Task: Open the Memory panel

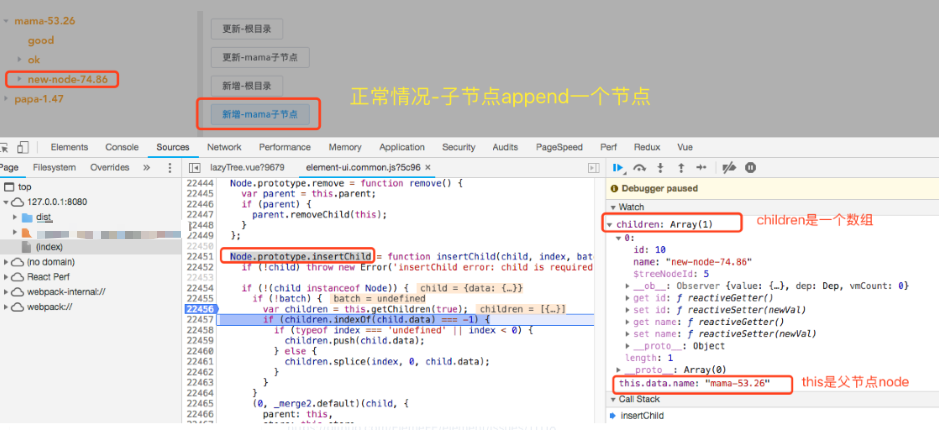Action: [345, 147]
